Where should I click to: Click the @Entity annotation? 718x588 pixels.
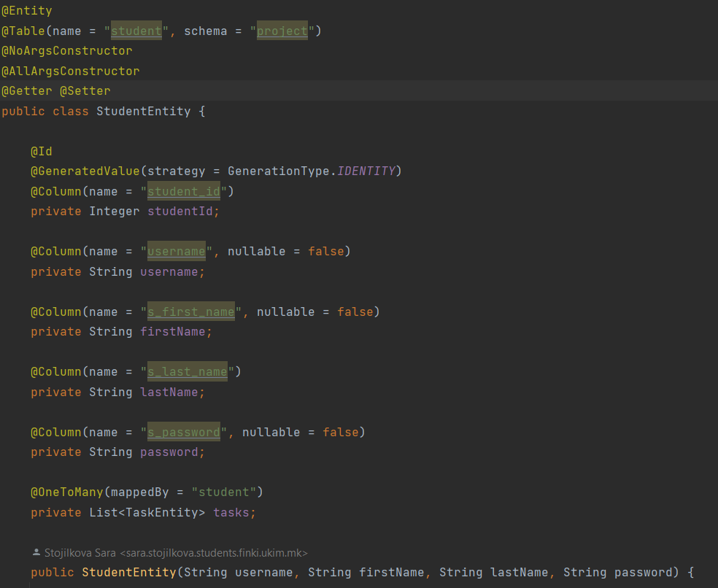26,11
